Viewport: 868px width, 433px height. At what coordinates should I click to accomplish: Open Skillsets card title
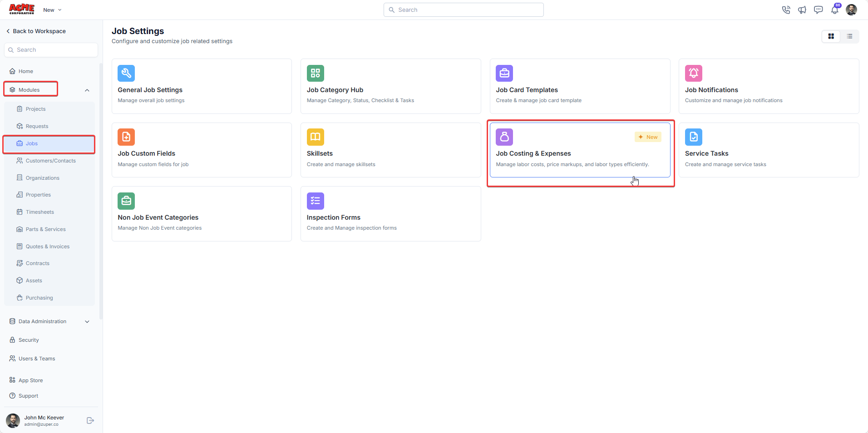[320, 153]
